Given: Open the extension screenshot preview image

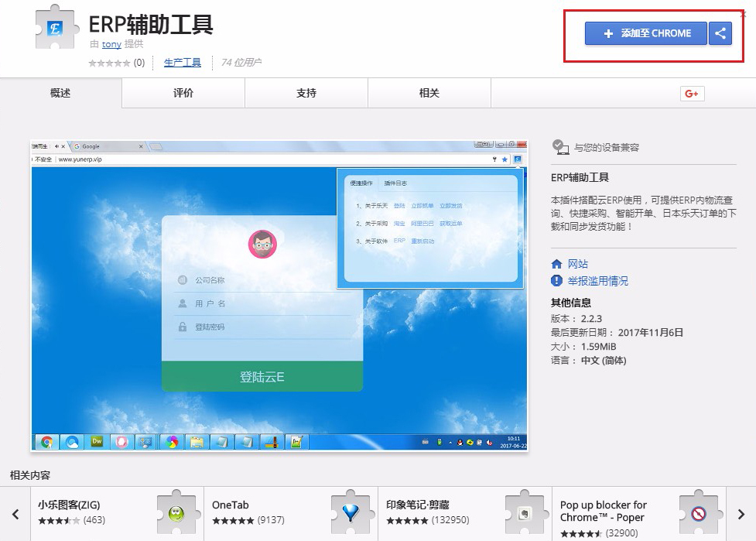Looking at the screenshot, I should pyautogui.click(x=279, y=296).
